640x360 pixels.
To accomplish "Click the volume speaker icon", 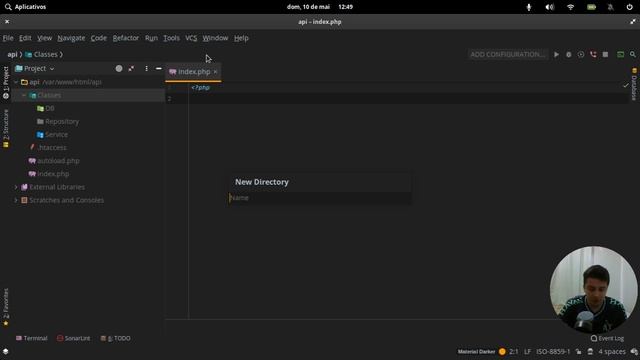I will click(x=550, y=7).
